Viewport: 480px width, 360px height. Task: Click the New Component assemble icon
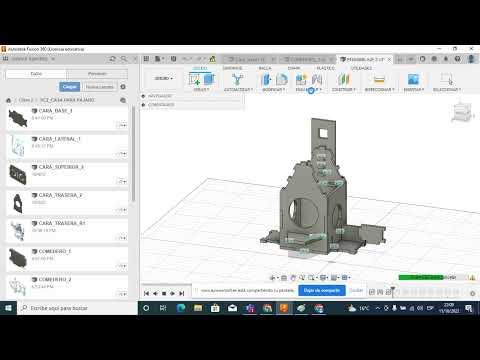pos(301,79)
